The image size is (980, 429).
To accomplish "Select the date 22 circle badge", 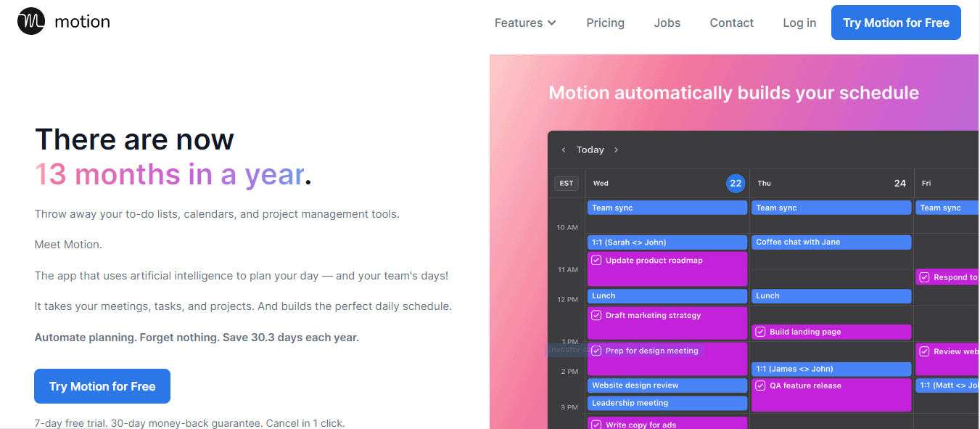I will [x=736, y=184].
